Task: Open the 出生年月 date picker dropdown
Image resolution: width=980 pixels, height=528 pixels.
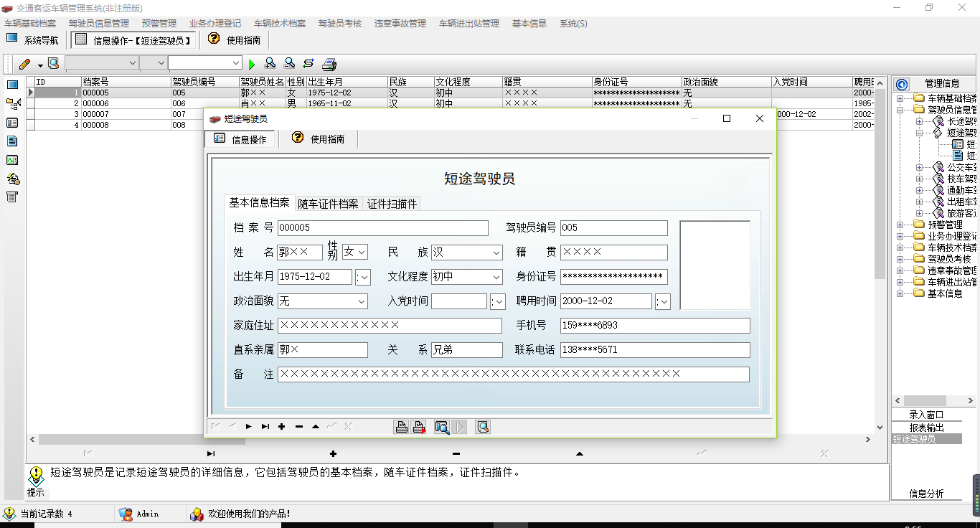Action: pos(363,277)
